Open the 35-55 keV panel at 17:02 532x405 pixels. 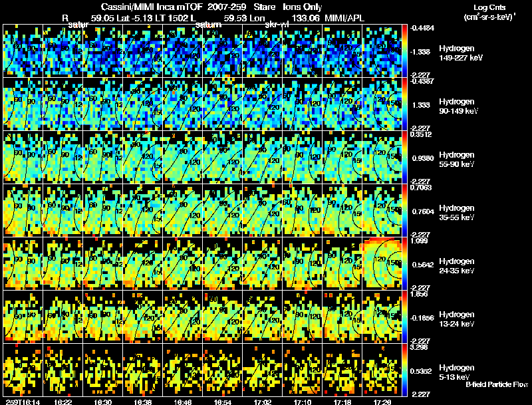262,211
